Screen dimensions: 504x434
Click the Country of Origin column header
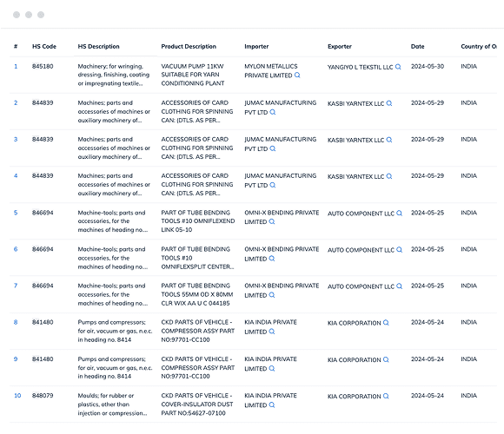coord(479,47)
